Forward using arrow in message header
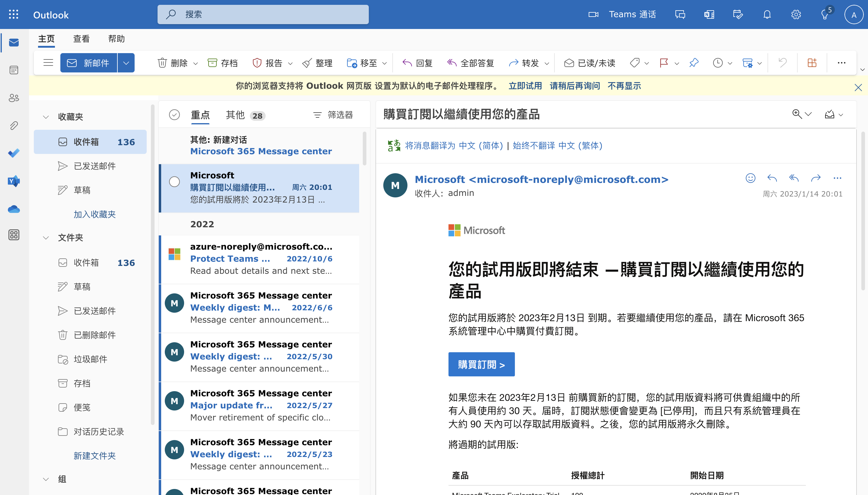 coord(816,178)
